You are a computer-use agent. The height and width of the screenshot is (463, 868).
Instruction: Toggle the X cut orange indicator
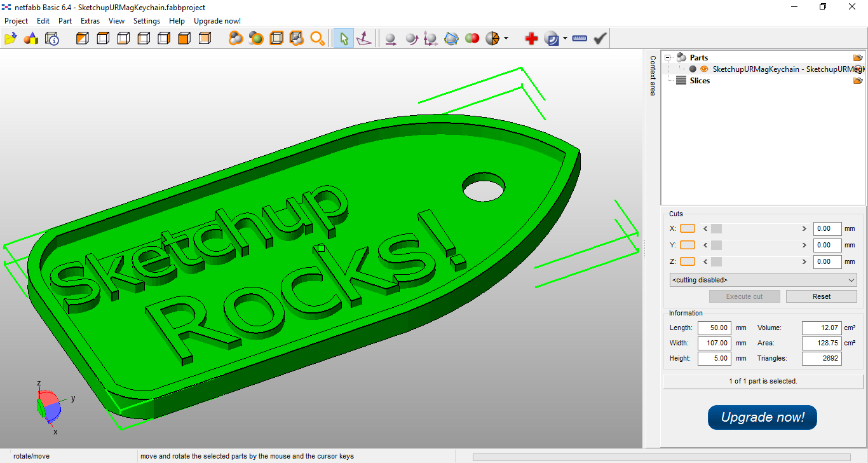[x=688, y=228]
